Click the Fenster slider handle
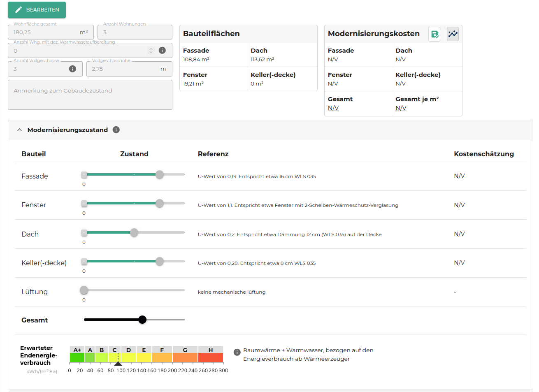Screen dimensions: 539x392 [x=160, y=203]
